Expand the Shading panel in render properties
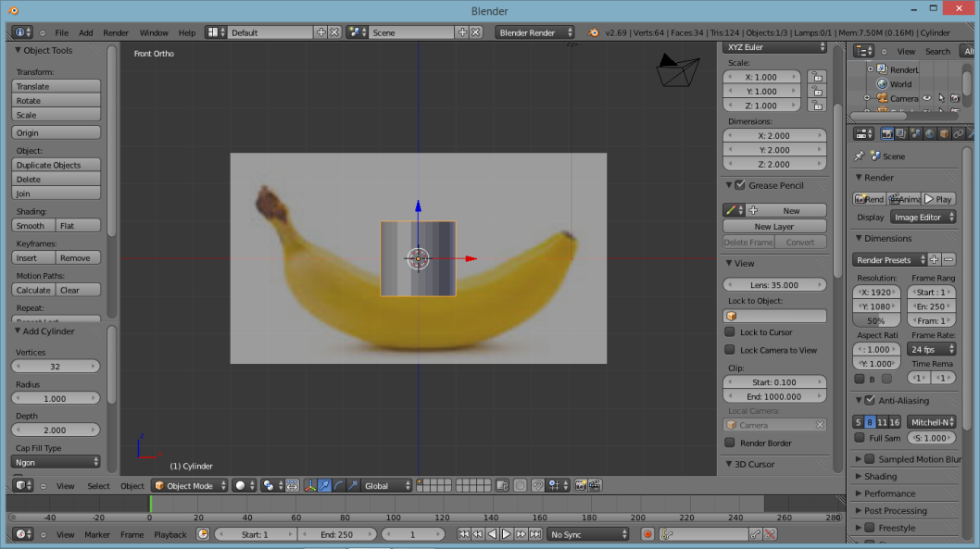 click(880, 477)
